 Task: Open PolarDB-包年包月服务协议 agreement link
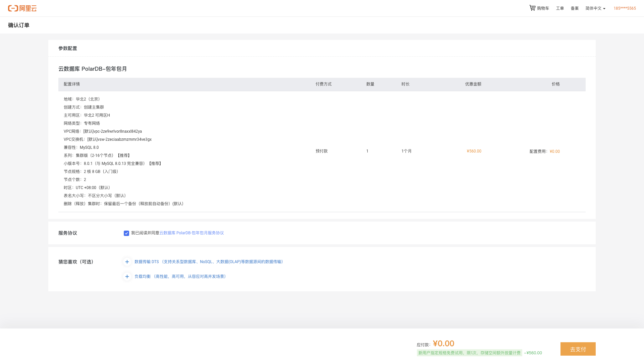(x=192, y=233)
